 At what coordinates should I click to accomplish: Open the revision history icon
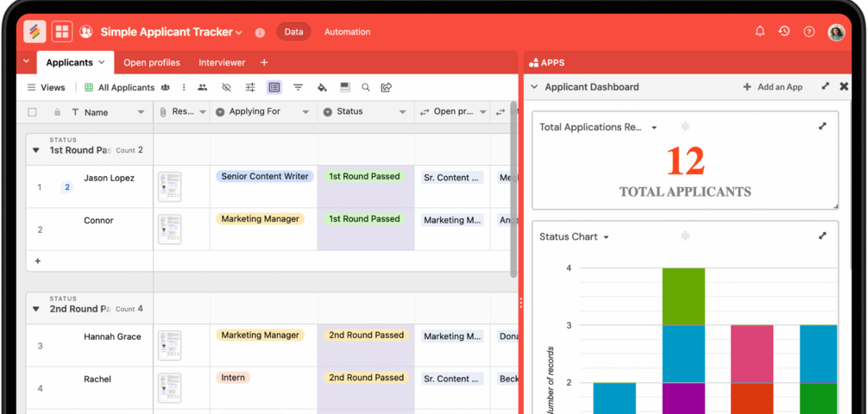pyautogui.click(x=783, y=32)
